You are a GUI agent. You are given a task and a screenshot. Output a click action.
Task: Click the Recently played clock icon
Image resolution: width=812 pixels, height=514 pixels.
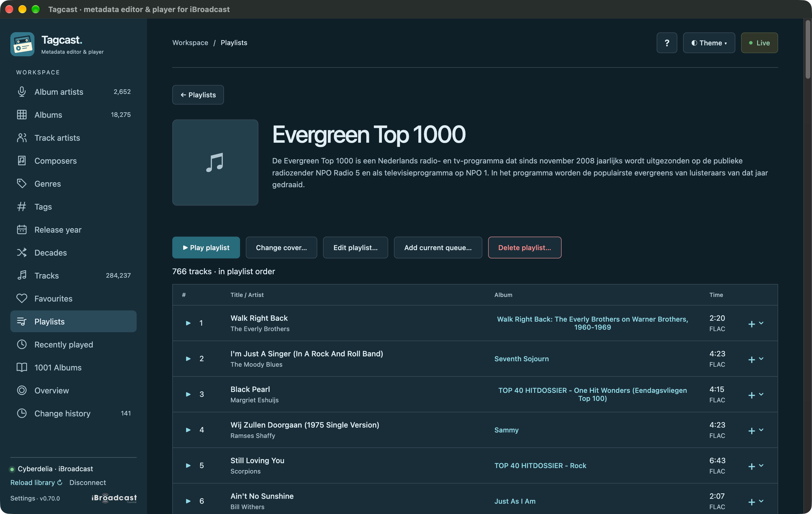pos(22,344)
